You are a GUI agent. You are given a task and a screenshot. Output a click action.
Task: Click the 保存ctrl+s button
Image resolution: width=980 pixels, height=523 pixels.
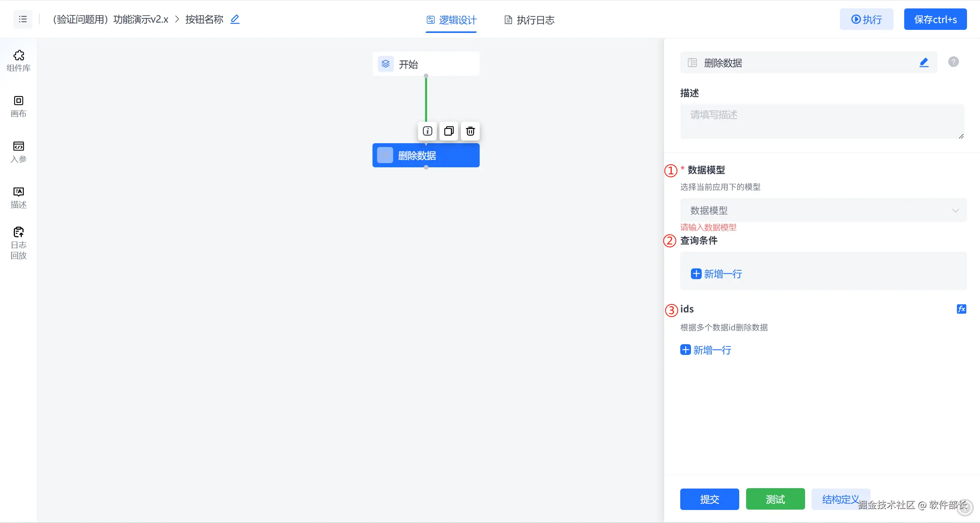pos(935,19)
